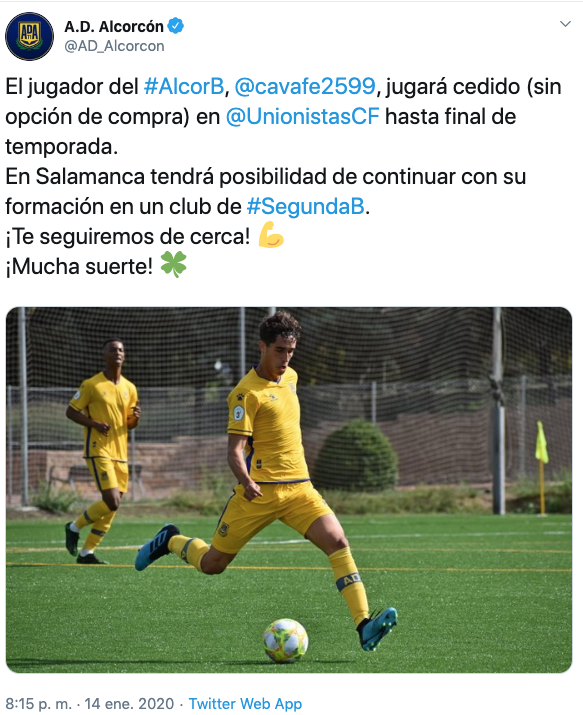583x715 pixels.
Task: Click the blue verified badge
Action: 175,26
